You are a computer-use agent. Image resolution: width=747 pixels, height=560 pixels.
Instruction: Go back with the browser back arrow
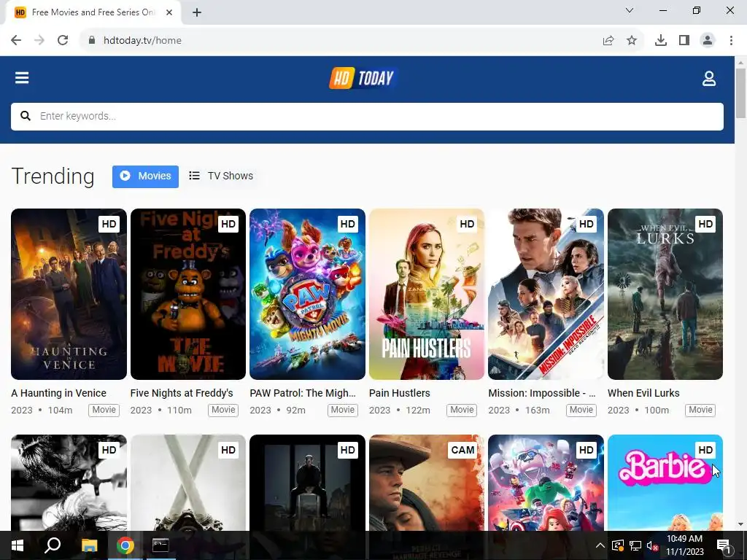(x=16, y=41)
